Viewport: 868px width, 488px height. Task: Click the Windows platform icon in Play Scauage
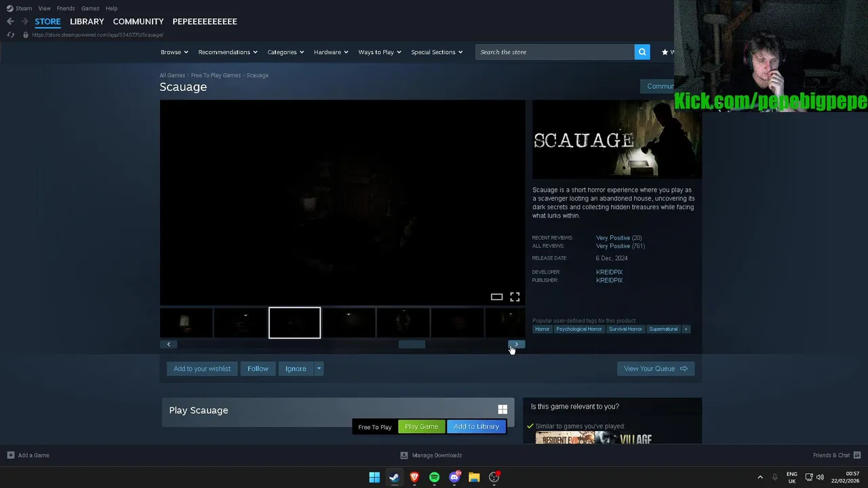pos(502,409)
